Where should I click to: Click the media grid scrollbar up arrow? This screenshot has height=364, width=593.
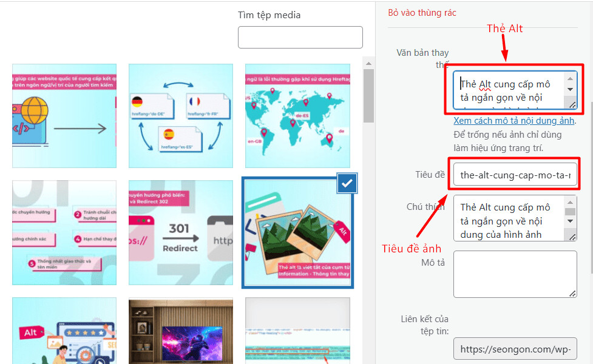[369, 63]
